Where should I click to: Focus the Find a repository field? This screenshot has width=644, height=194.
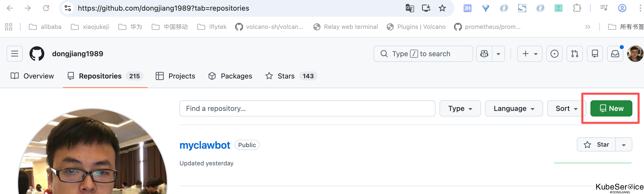[x=307, y=108]
